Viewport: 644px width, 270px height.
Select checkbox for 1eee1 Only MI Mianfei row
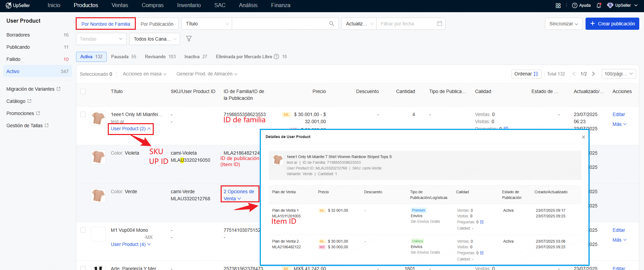(x=83, y=114)
